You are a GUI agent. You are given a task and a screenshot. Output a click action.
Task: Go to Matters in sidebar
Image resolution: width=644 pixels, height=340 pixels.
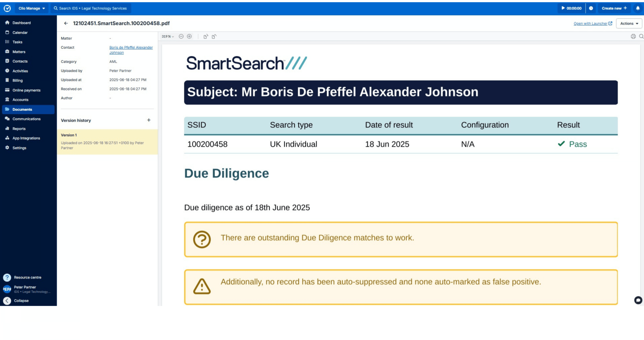[x=19, y=52]
